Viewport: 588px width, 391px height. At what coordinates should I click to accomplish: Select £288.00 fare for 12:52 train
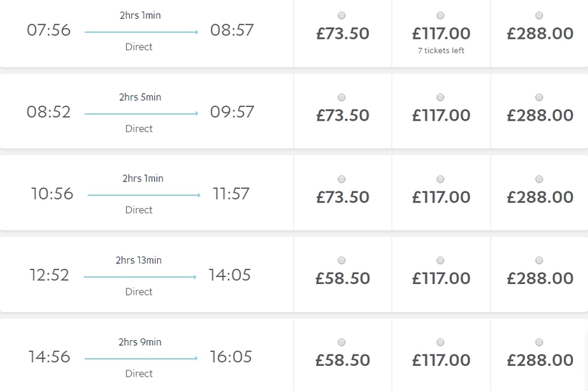pyautogui.click(x=539, y=260)
